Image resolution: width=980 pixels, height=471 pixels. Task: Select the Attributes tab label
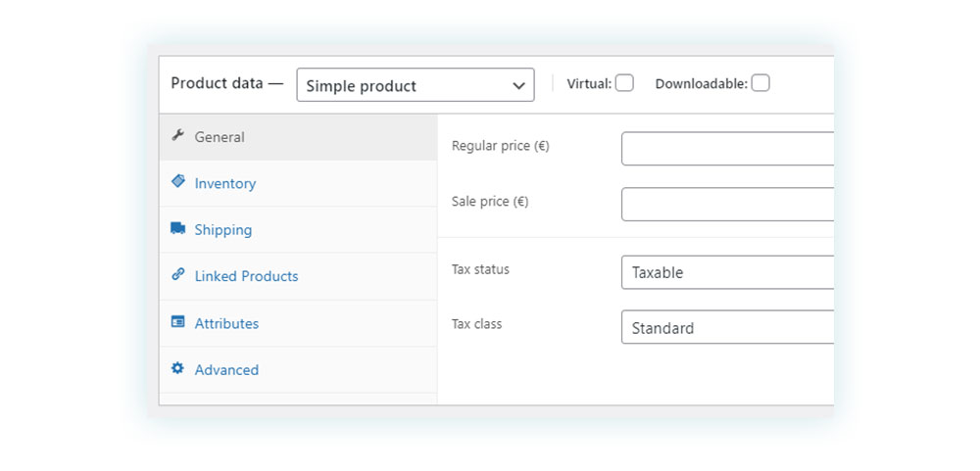226,323
